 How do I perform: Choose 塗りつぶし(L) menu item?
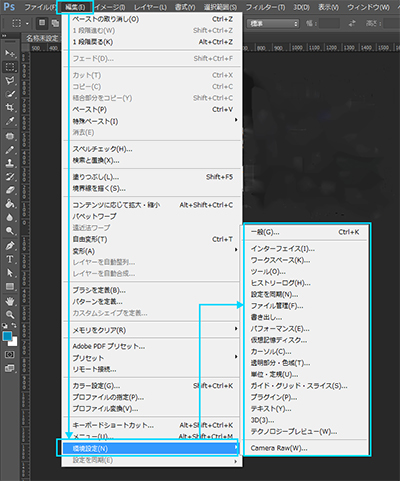coord(152,177)
